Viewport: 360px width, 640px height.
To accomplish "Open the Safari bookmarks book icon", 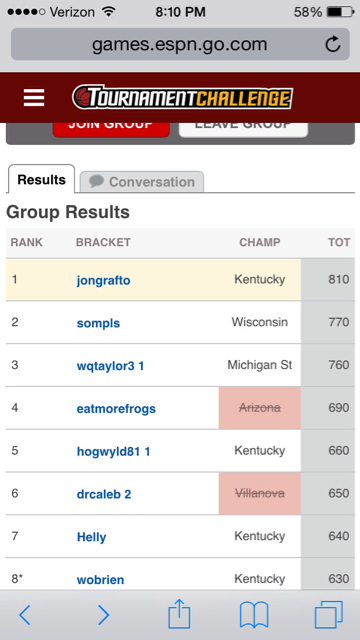I will point(254,615).
